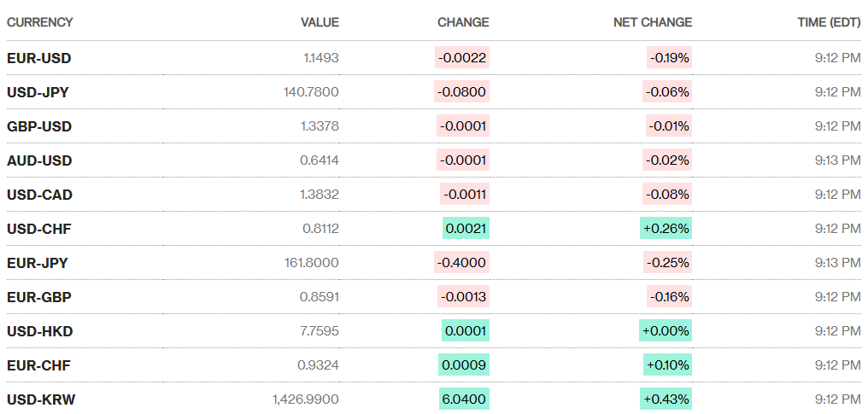The image size is (868, 414).
Task: Click the TIME (EDT) column header
Action: pos(829,22)
